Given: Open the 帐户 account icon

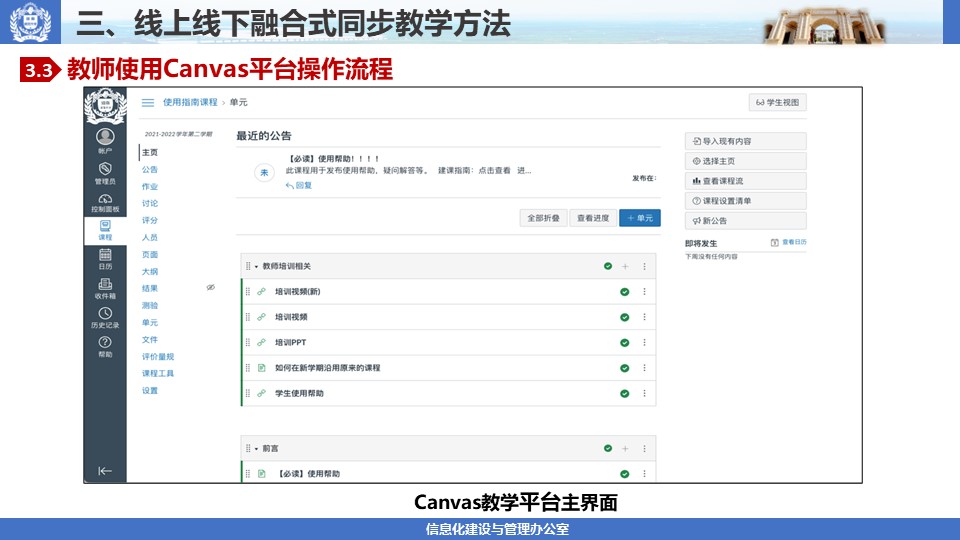Looking at the screenshot, I should (105, 141).
